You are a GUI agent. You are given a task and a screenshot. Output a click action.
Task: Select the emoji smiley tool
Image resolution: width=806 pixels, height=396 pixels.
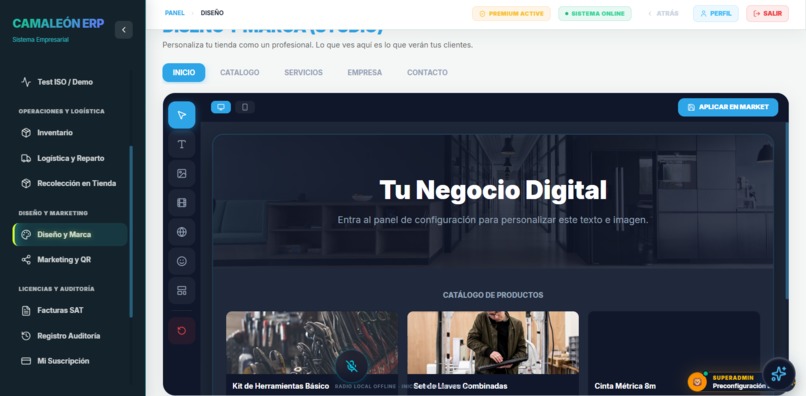click(x=181, y=261)
